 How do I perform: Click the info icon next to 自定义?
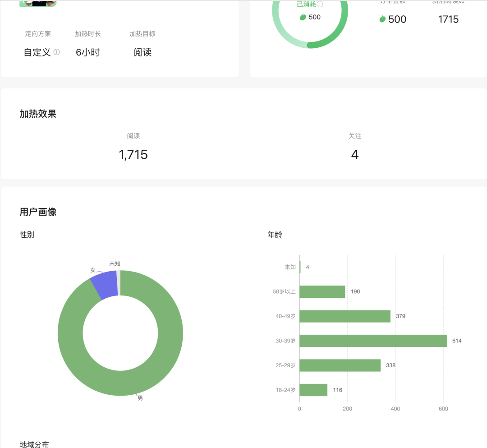click(x=56, y=52)
